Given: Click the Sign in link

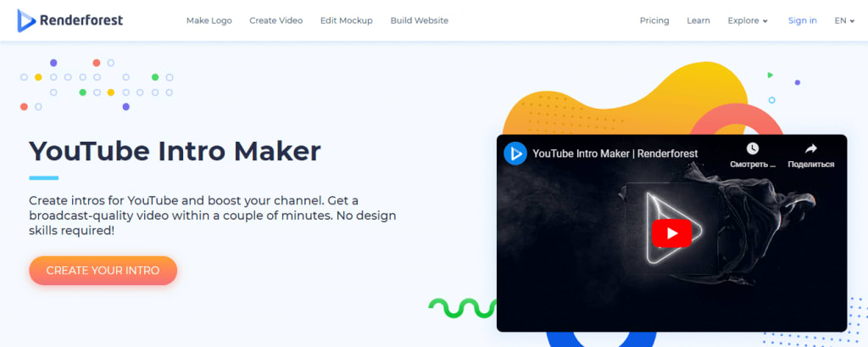Looking at the screenshot, I should (802, 20).
